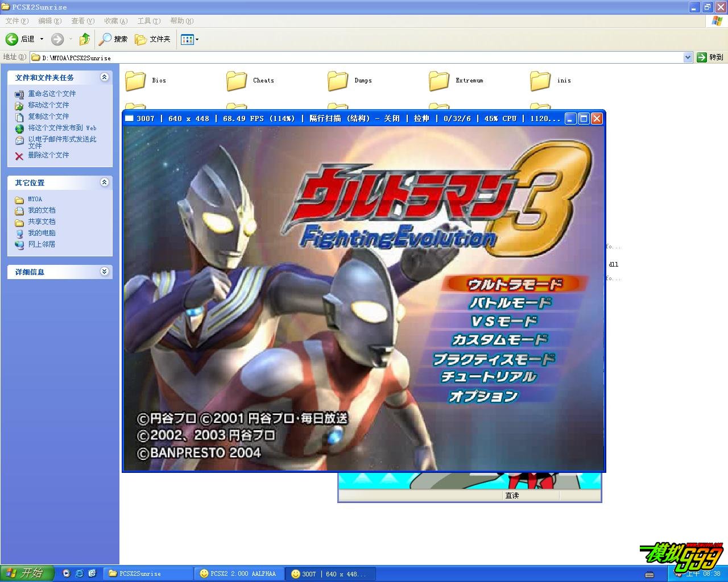The width and height of the screenshot is (728, 582).
Task: Expand the 详细信息 panel
Action: coord(104,272)
